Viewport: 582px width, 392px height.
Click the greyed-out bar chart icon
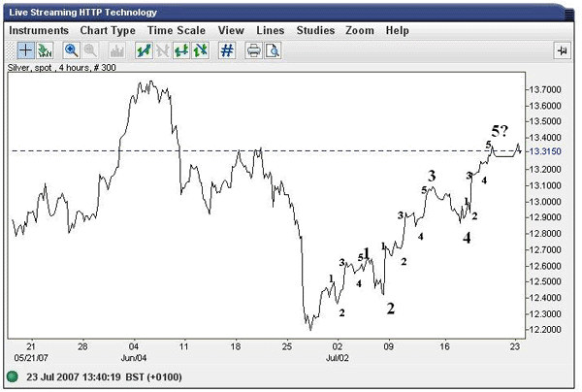coord(118,50)
